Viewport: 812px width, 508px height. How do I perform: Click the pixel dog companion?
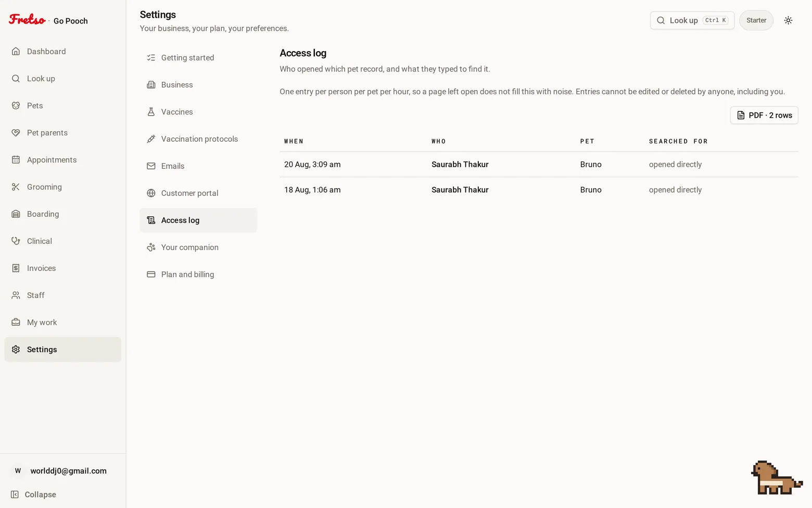click(777, 478)
